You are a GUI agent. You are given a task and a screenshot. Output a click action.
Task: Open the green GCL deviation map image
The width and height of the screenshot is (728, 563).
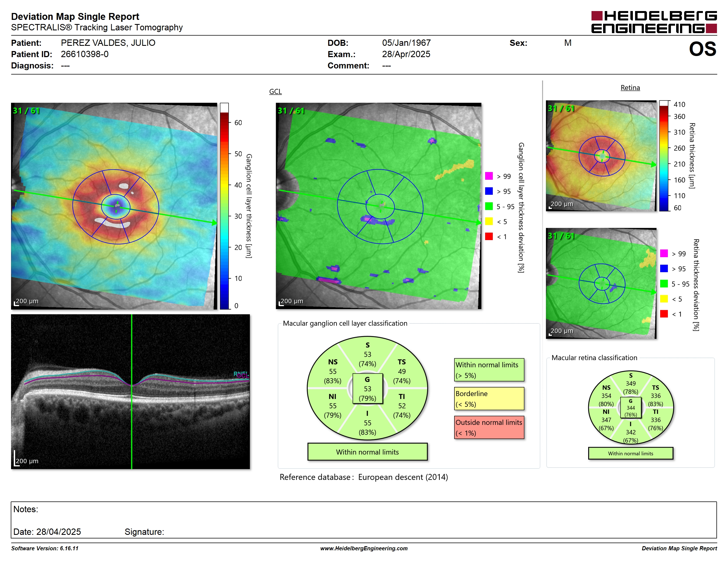pyautogui.click(x=378, y=206)
